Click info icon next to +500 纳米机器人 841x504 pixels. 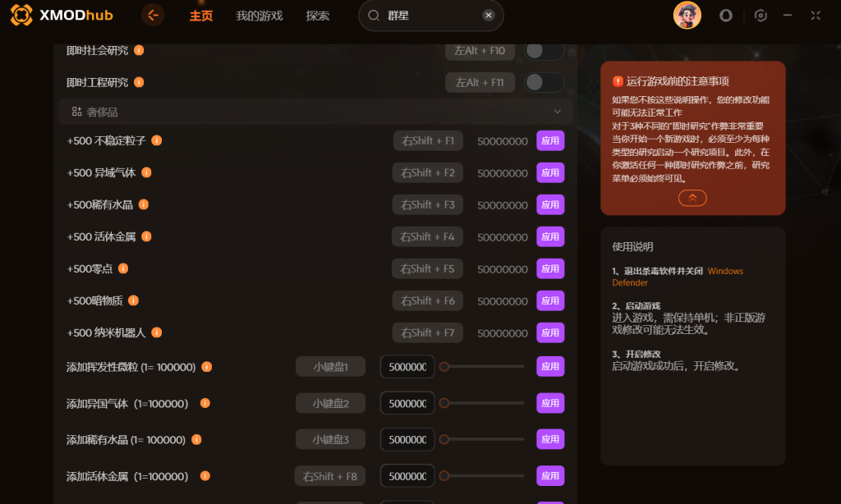tap(157, 332)
